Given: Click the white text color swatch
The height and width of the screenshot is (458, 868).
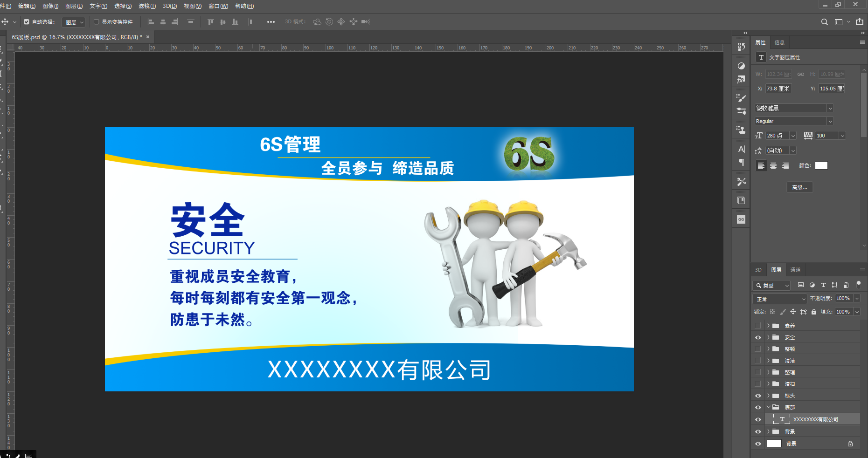Looking at the screenshot, I should click(x=821, y=165).
